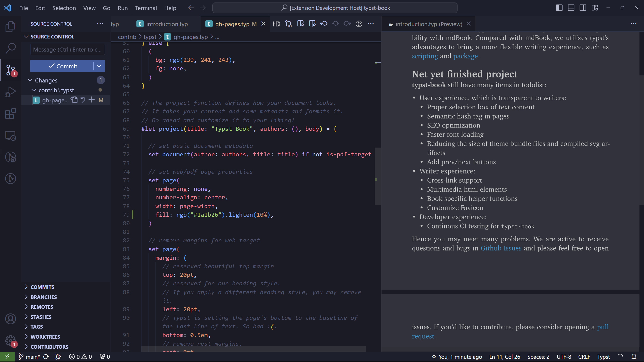
Task: Open file with HEX editor
Action: [276, 24]
